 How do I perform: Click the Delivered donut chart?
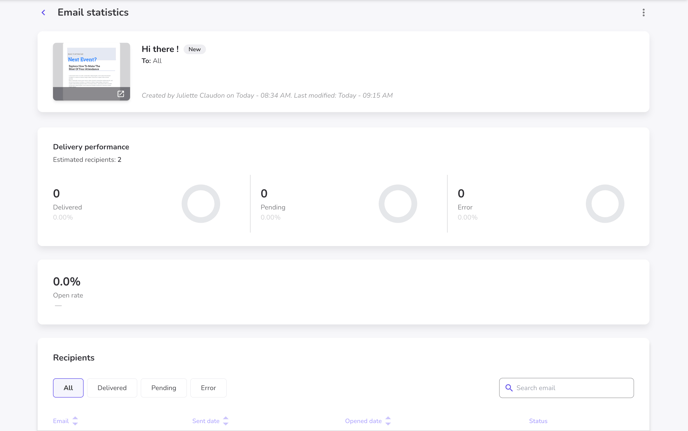[x=200, y=204]
